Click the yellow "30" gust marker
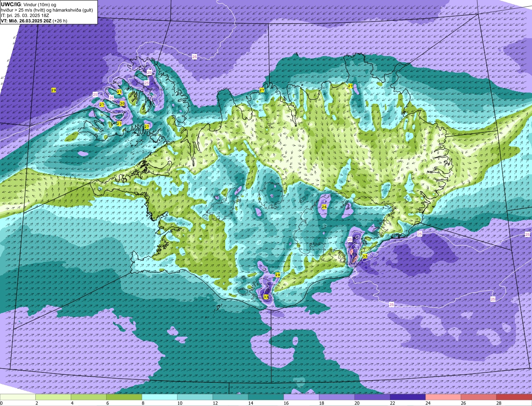The width and height of the screenshot is (532, 406). point(122,103)
